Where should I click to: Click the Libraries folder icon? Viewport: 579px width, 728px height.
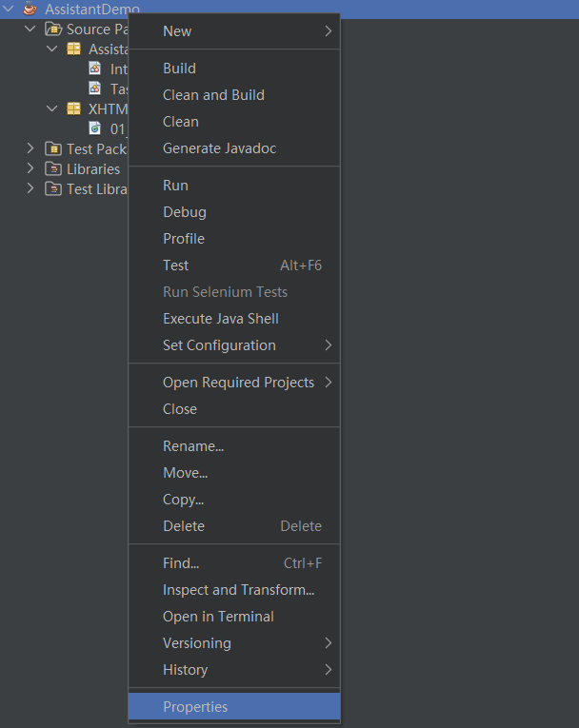52,168
